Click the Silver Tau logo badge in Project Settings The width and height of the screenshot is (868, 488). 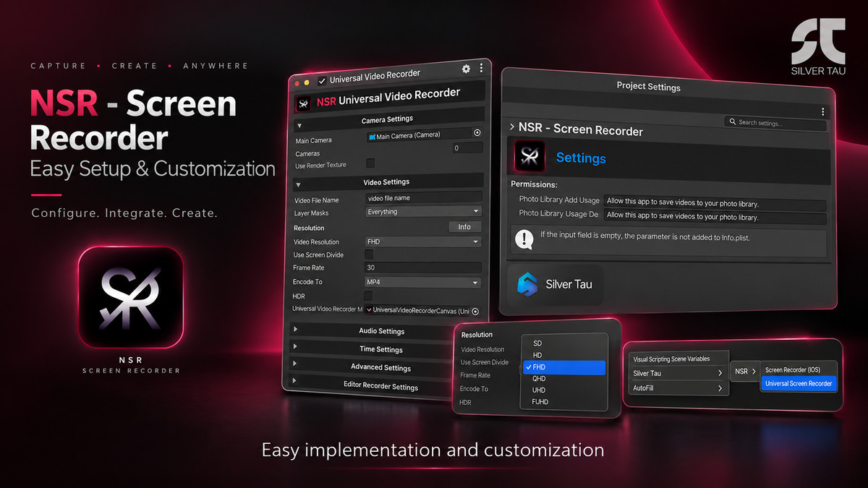point(555,284)
